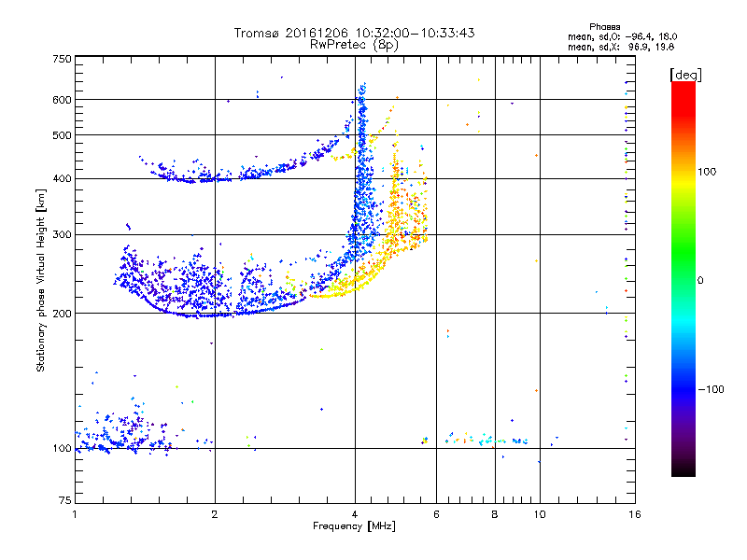Click the 'Stationary phase Virtual Height [km]' label

click(x=41, y=280)
